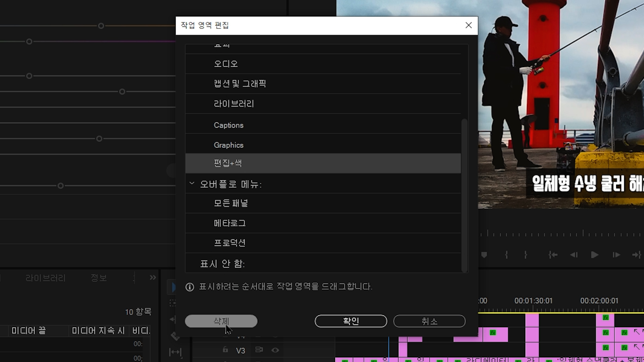Toggle V3 track visibility eye
This screenshot has height=362, width=644.
pyautogui.click(x=275, y=350)
